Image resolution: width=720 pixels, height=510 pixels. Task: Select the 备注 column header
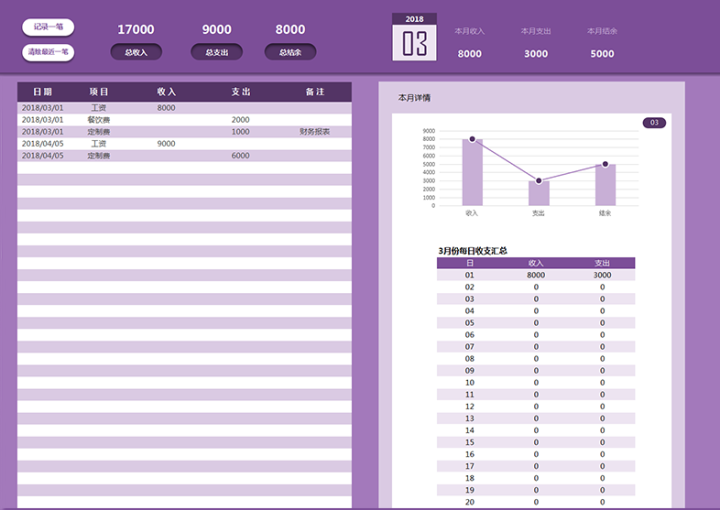click(x=314, y=92)
